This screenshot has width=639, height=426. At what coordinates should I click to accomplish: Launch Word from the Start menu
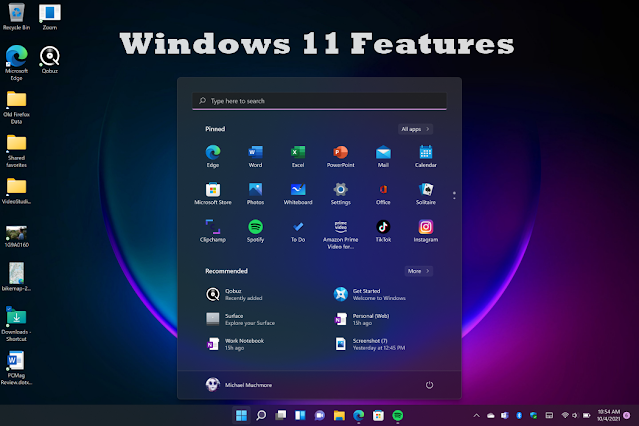pos(256,156)
